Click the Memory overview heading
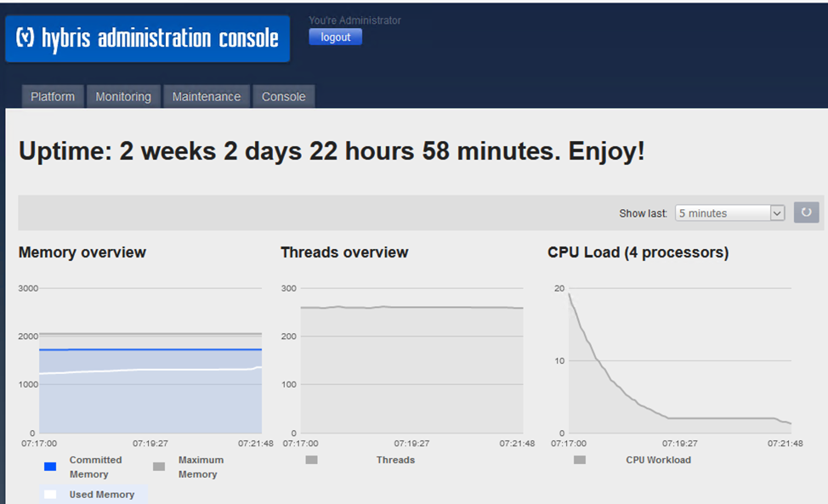 point(82,252)
